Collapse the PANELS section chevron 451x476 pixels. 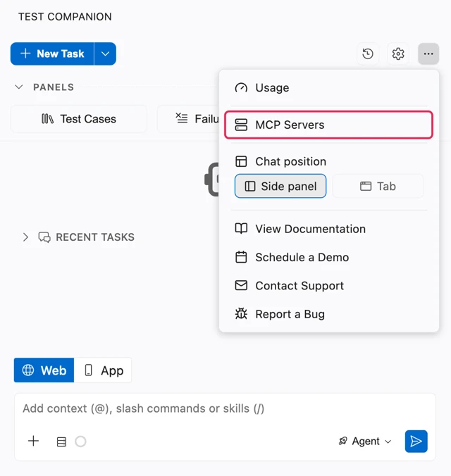click(x=19, y=87)
